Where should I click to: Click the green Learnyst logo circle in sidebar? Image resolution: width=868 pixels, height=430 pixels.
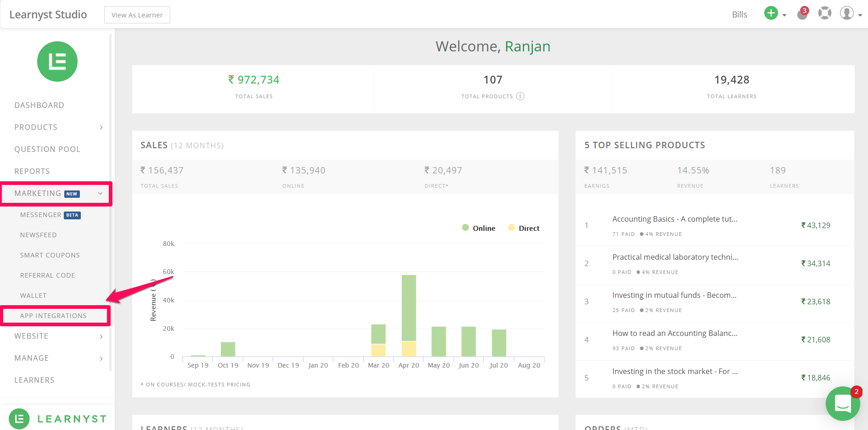pyautogui.click(x=57, y=61)
